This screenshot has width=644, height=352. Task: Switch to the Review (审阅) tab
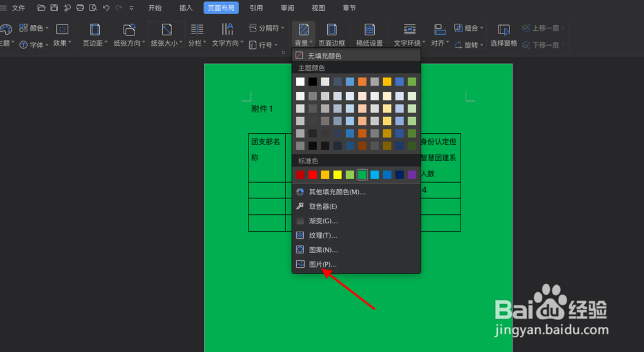point(287,8)
